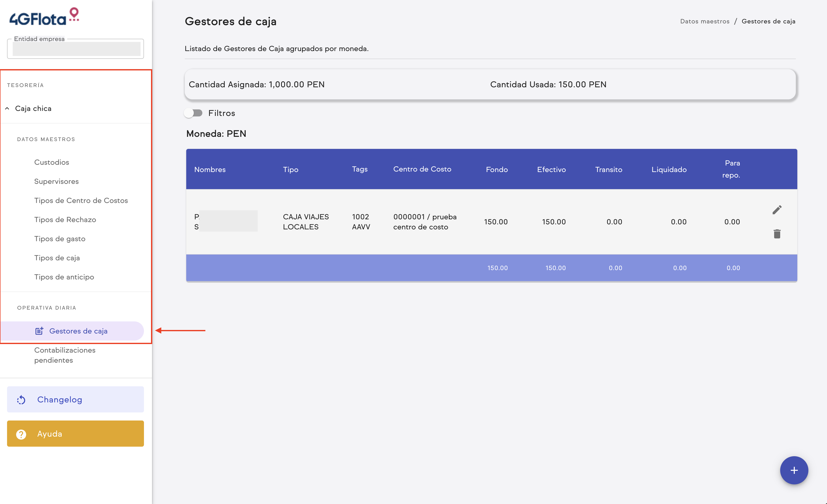Go to Tipos de Rechazo
Viewport: 827px width, 504px height.
point(65,220)
